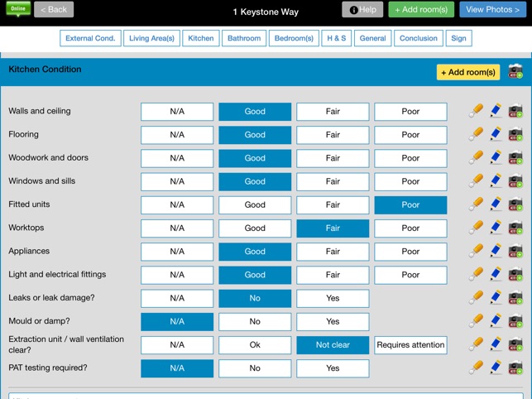532x399 pixels.
Task: Set Windows and sills to Fair
Action: [x=333, y=181]
